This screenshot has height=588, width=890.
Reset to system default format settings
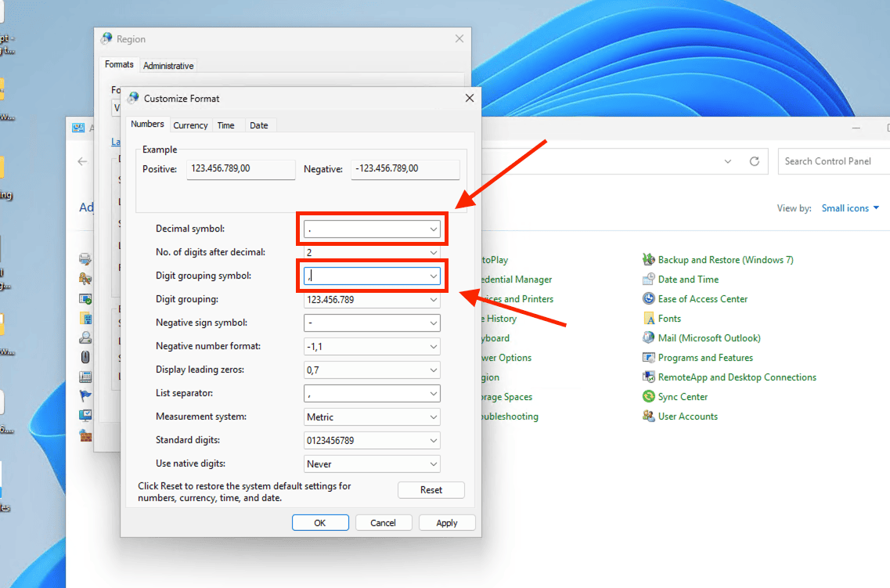pyautogui.click(x=431, y=489)
